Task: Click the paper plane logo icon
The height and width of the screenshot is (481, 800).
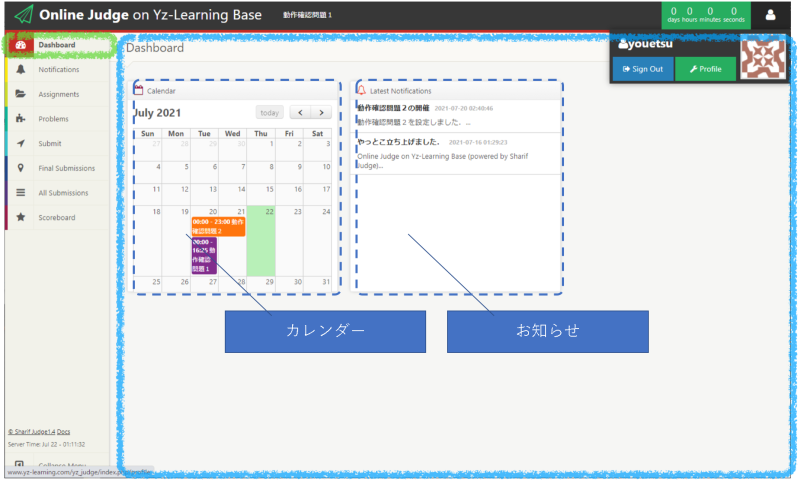Action: pyautogui.click(x=23, y=14)
